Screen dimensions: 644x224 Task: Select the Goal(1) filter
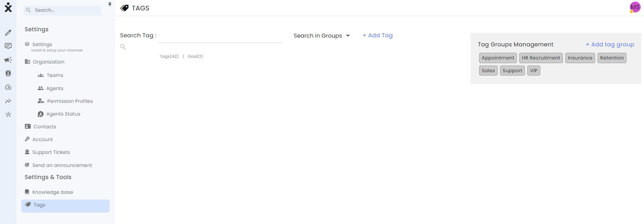pos(195,56)
